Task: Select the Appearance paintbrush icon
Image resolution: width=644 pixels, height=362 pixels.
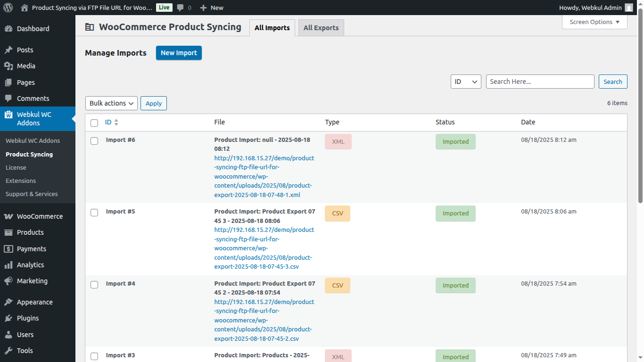Action: point(8,302)
